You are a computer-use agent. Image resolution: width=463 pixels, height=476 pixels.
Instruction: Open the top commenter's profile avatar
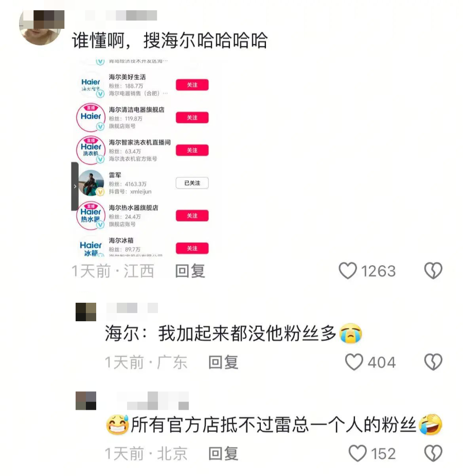click(41, 27)
